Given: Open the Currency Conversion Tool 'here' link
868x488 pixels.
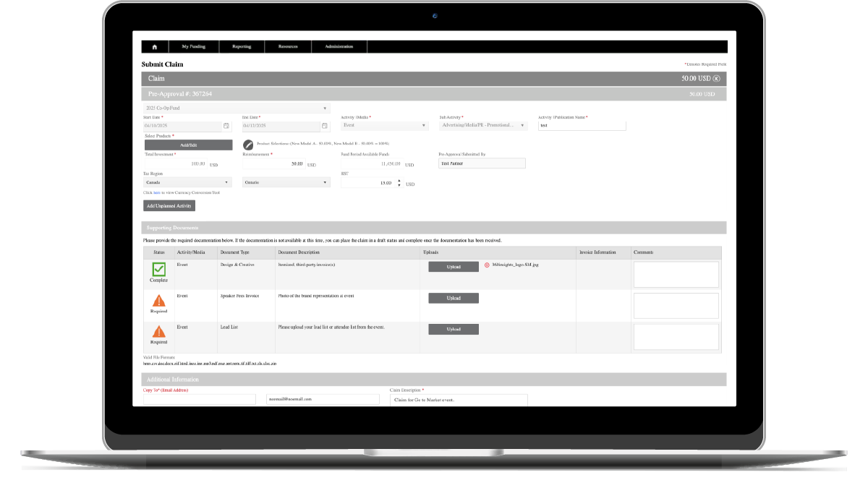Looking at the screenshot, I should click(156, 193).
